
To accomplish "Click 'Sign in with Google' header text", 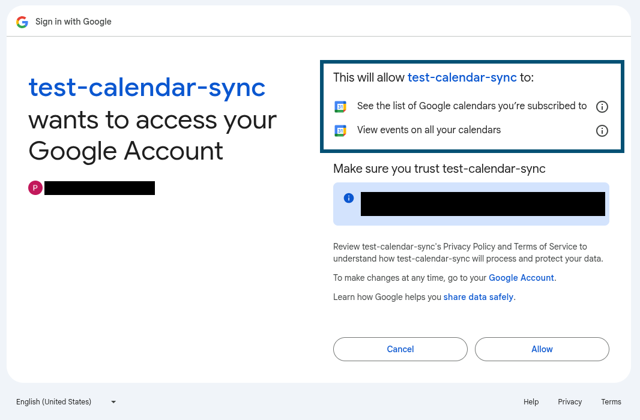I will [73, 22].
